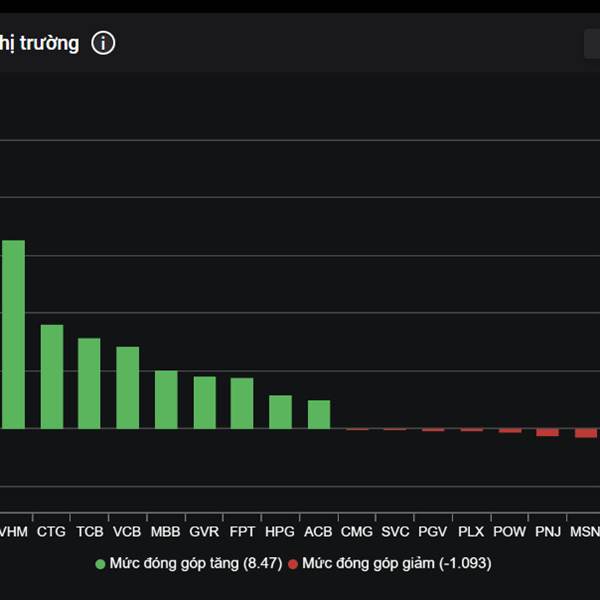Click the red legend dot for decreases

coord(293,564)
